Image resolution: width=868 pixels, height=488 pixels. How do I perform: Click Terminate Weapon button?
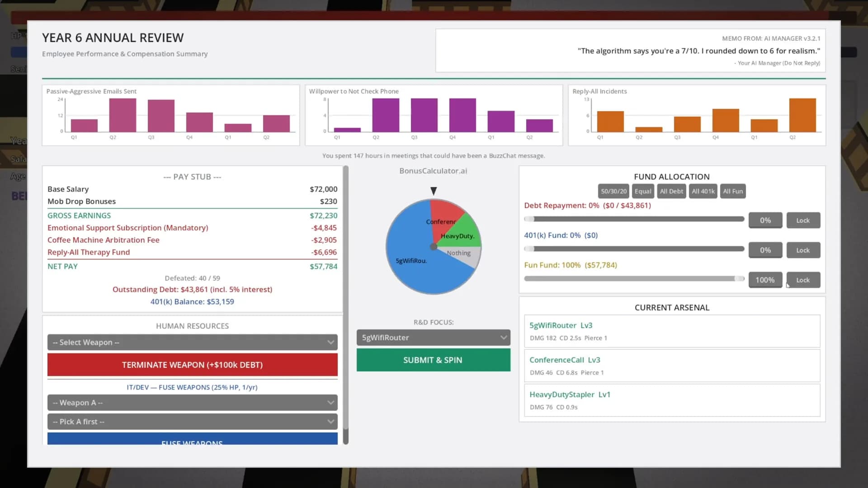(192, 365)
